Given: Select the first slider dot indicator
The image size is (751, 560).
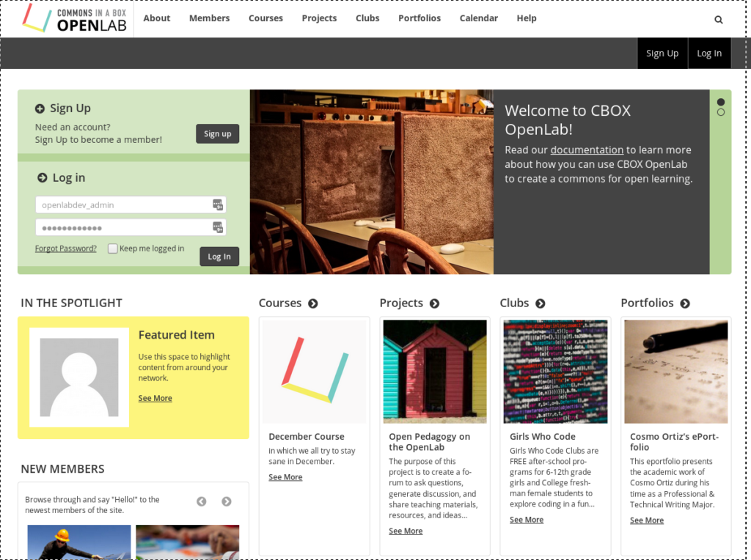Looking at the screenshot, I should (720, 102).
